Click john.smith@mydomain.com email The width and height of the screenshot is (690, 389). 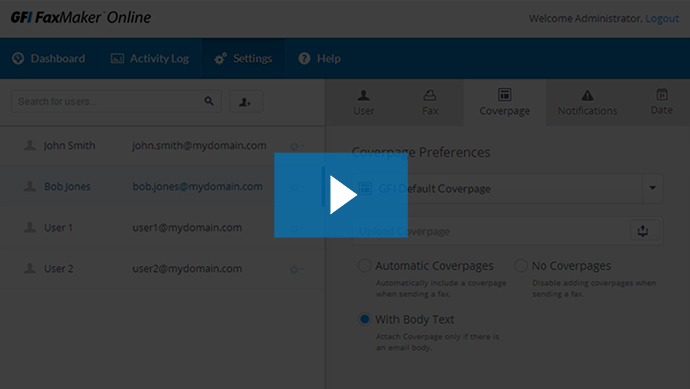point(199,146)
